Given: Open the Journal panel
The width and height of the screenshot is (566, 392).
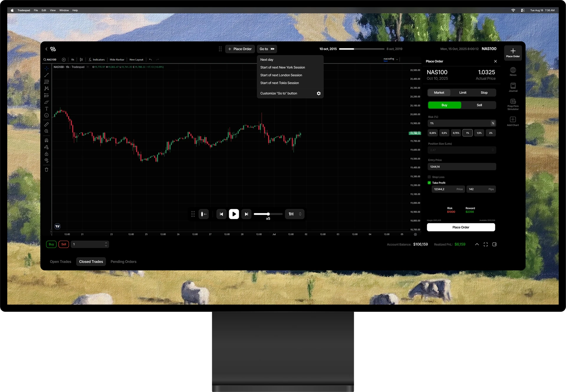Looking at the screenshot, I should click(x=513, y=87).
